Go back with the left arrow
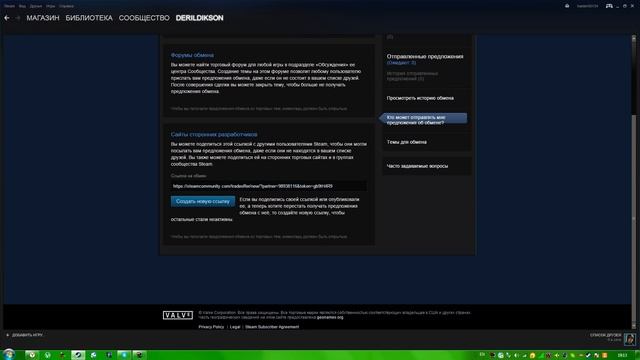This screenshot has width=640, height=360. click(7, 18)
